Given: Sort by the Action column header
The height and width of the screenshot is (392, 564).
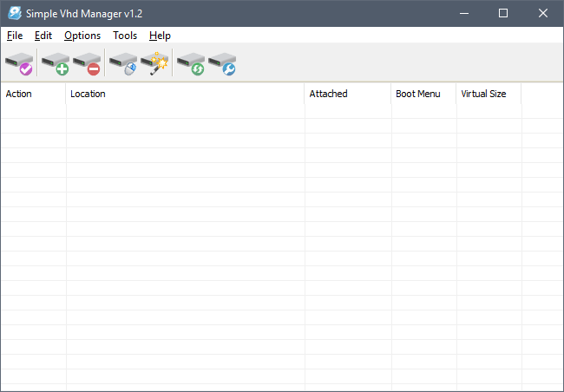Looking at the screenshot, I should (33, 94).
